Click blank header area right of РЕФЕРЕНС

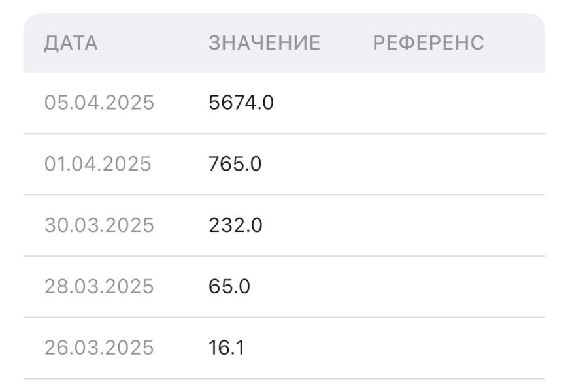[x=516, y=43]
